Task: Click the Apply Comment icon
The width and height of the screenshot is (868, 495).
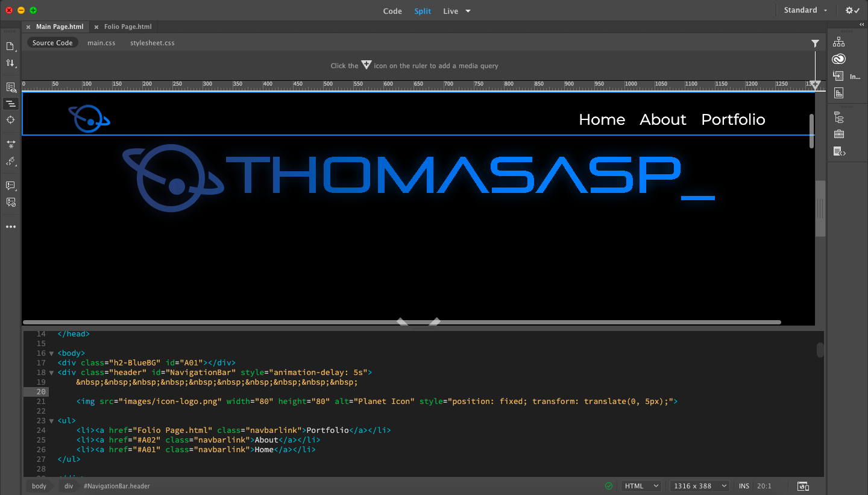Action: pos(10,186)
